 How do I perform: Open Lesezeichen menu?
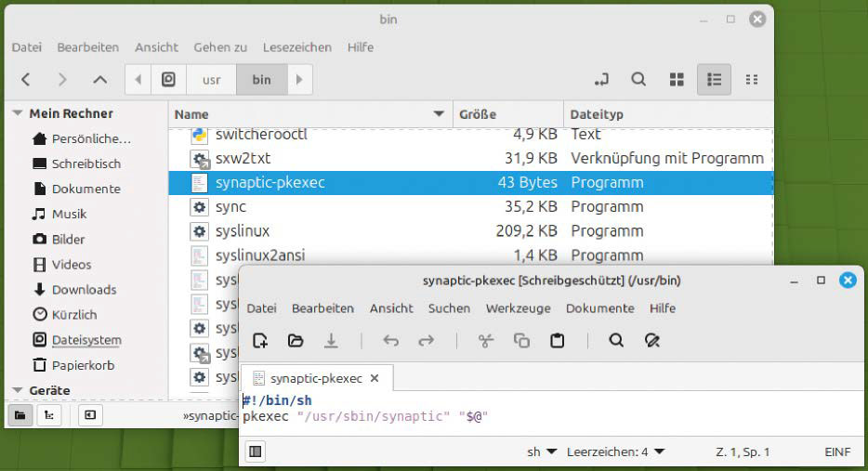[297, 47]
